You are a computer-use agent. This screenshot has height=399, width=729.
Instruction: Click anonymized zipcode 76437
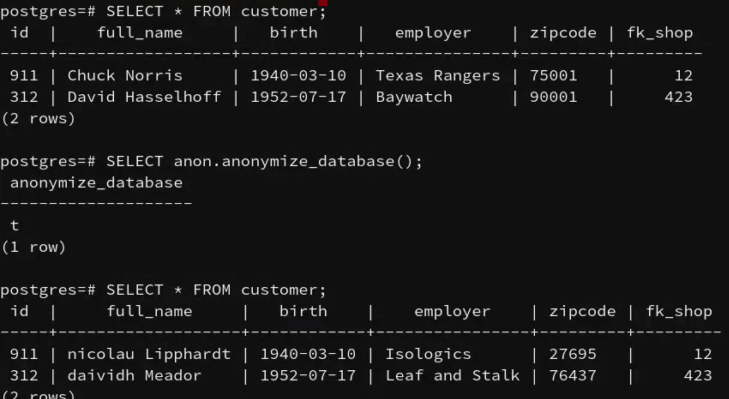tap(572, 375)
